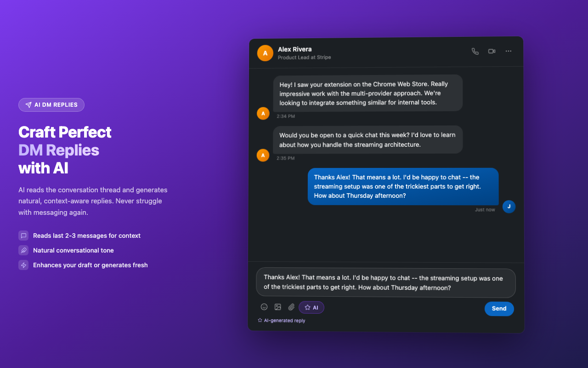Screen dimensions: 588x368
Task: Start a video call from the chat header
Action: click(492, 51)
